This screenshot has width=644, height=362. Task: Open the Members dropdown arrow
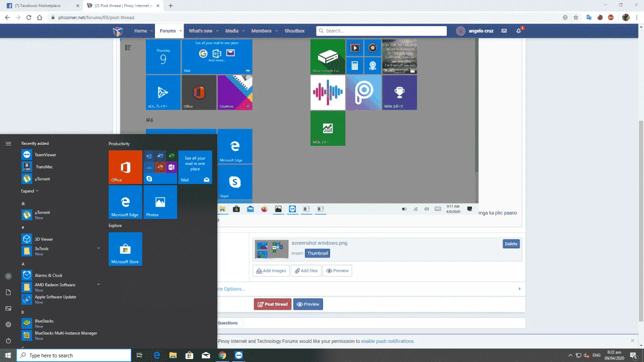276,31
